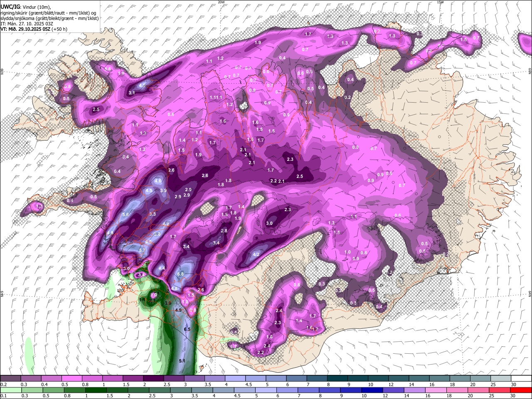Pick bottom legend swatch between 5 and 6
Screen dimensions: 532x399
pyautogui.click(x=266, y=390)
